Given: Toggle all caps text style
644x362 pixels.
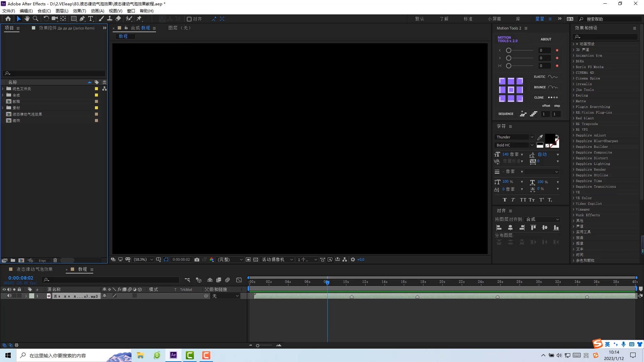Looking at the screenshot, I should click(523, 200).
